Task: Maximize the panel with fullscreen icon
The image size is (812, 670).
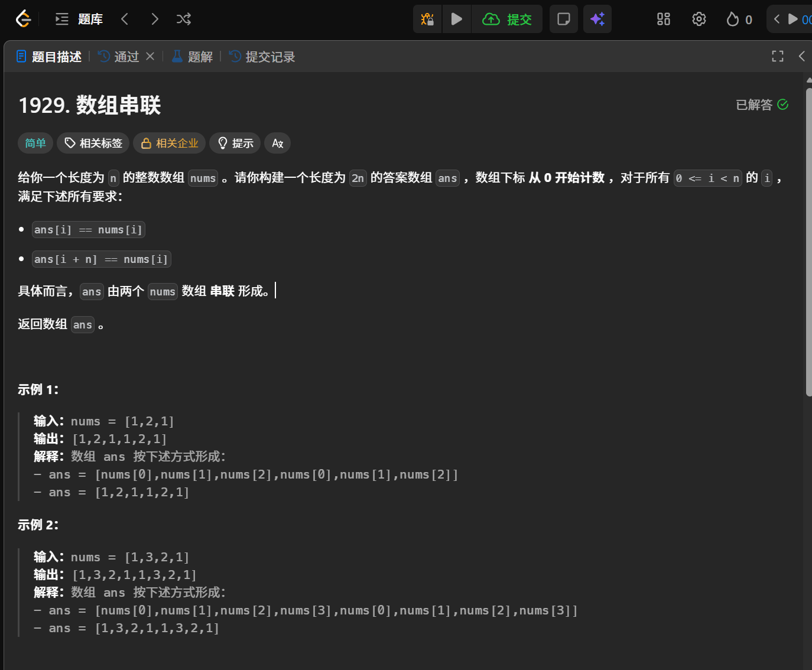Action: point(778,56)
